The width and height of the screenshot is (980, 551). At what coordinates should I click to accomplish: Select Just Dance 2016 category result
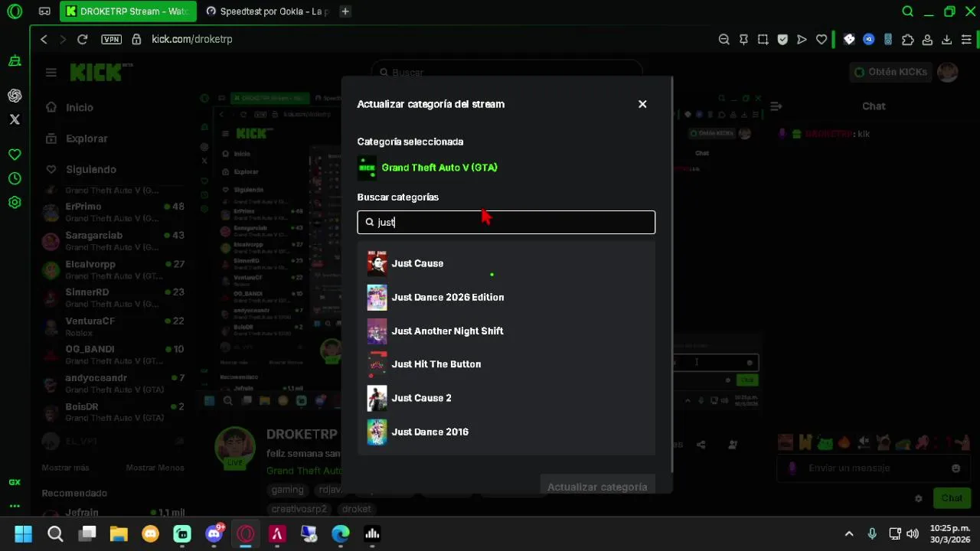pyautogui.click(x=506, y=432)
